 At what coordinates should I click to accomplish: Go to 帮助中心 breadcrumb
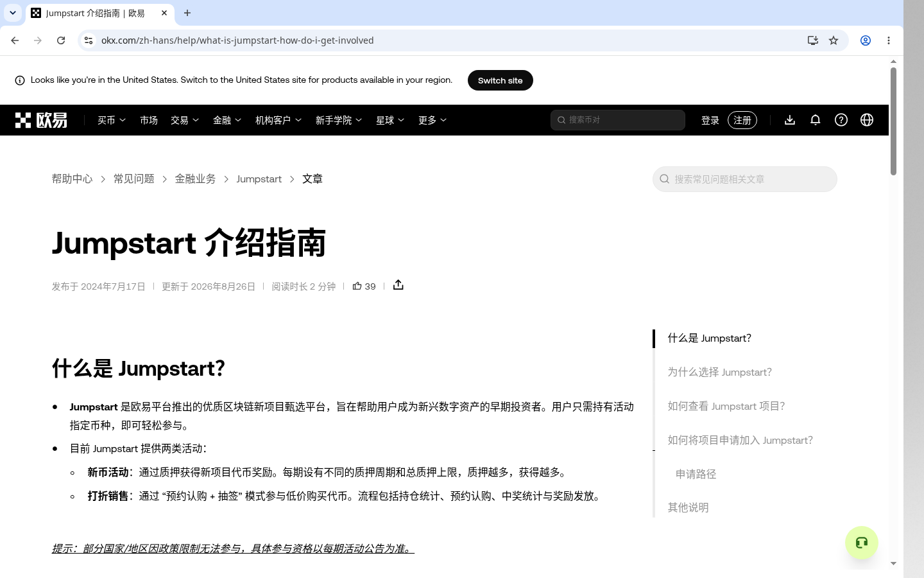(x=73, y=179)
